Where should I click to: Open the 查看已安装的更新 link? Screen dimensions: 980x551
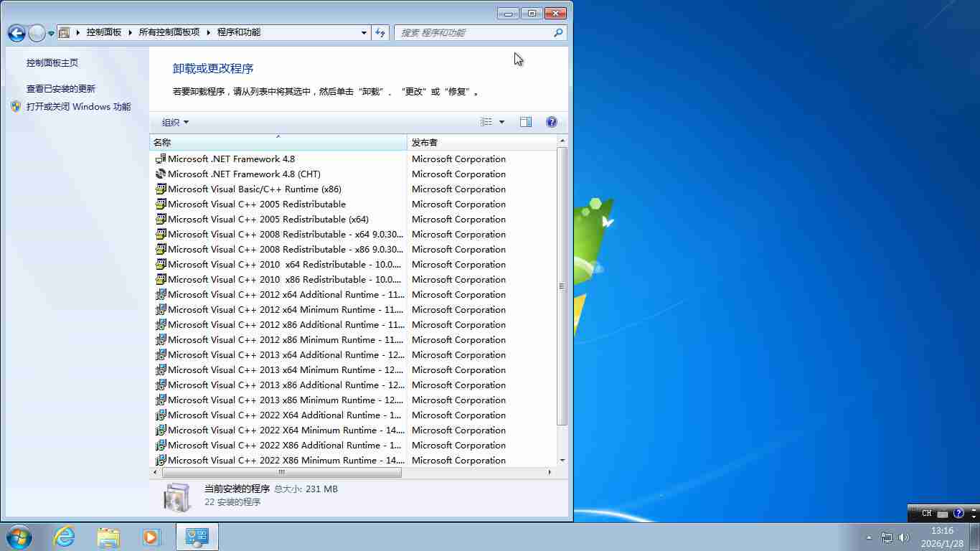(61, 89)
